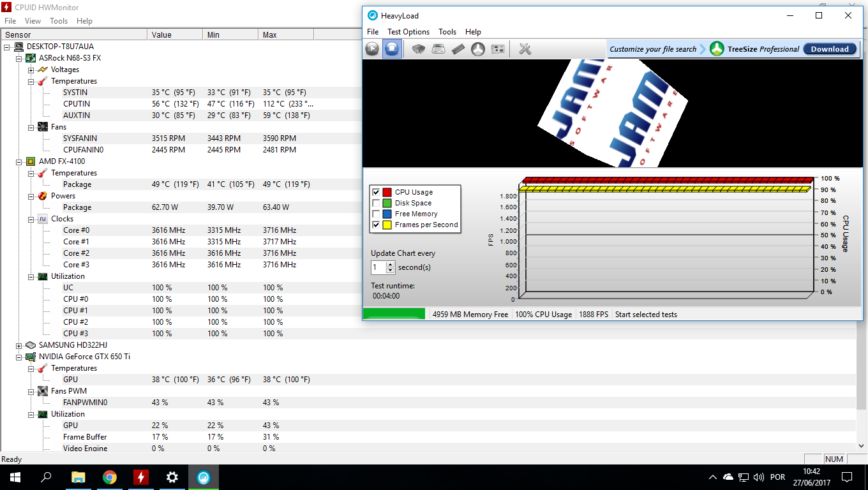Screen dimensions: 868x490
Task: Collapse the AMD FX-4100 node
Action: [19, 161]
